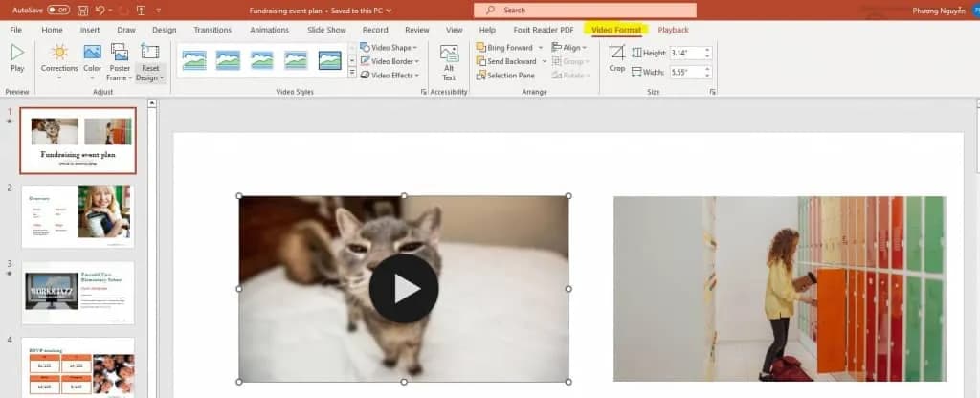Open the Video Effects dropdown
This screenshot has width=980, height=398.
[389, 75]
